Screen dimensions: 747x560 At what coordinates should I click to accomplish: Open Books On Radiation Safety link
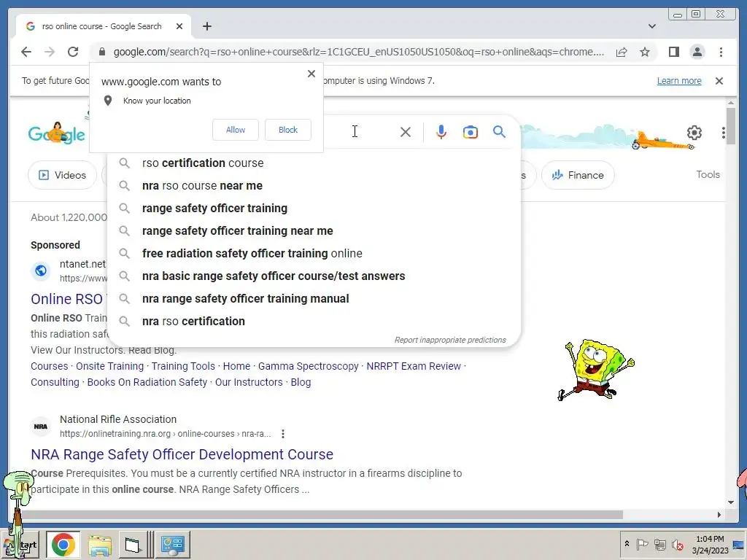147,382
